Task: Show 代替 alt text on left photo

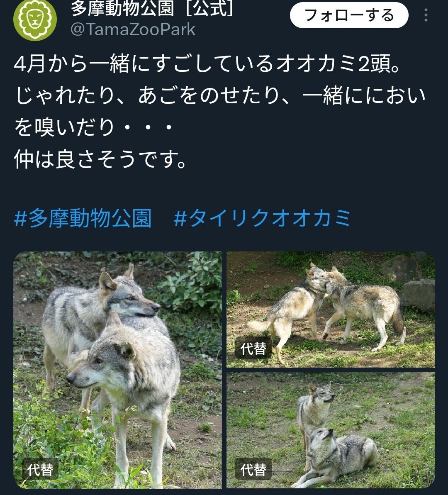Action: click(x=40, y=469)
